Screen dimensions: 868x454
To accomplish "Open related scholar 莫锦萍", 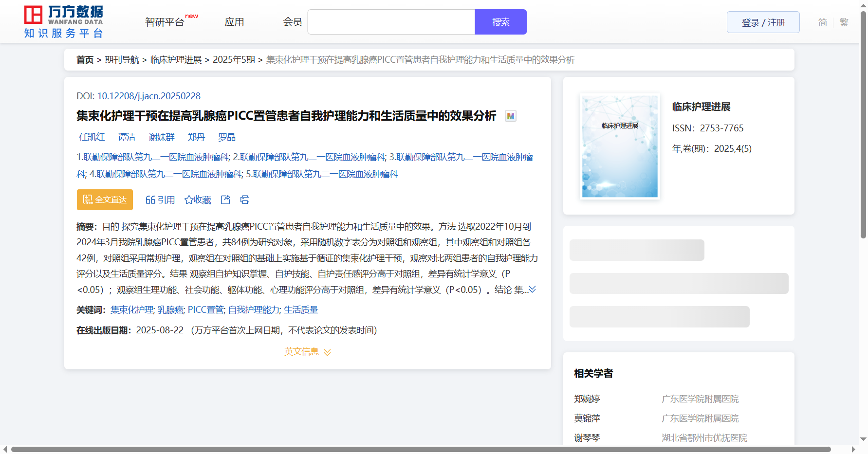I will tap(587, 418).
